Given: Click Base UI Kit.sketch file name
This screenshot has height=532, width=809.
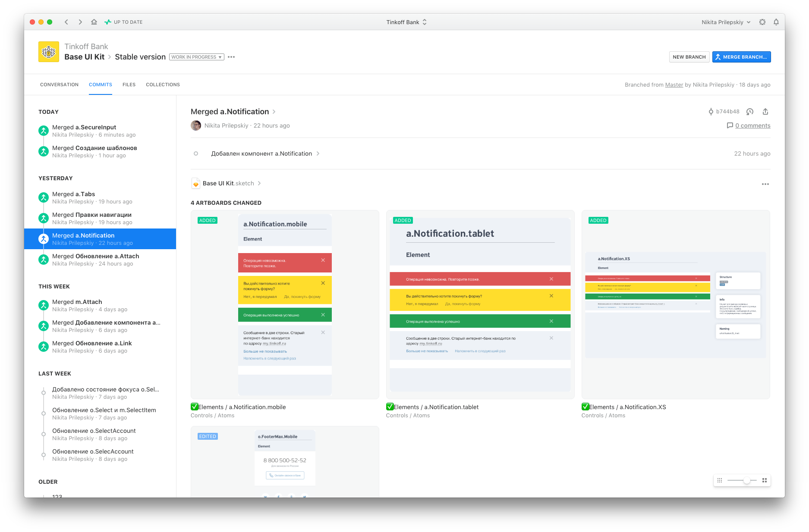Looking at the screenshot, I should pos(228,183).
